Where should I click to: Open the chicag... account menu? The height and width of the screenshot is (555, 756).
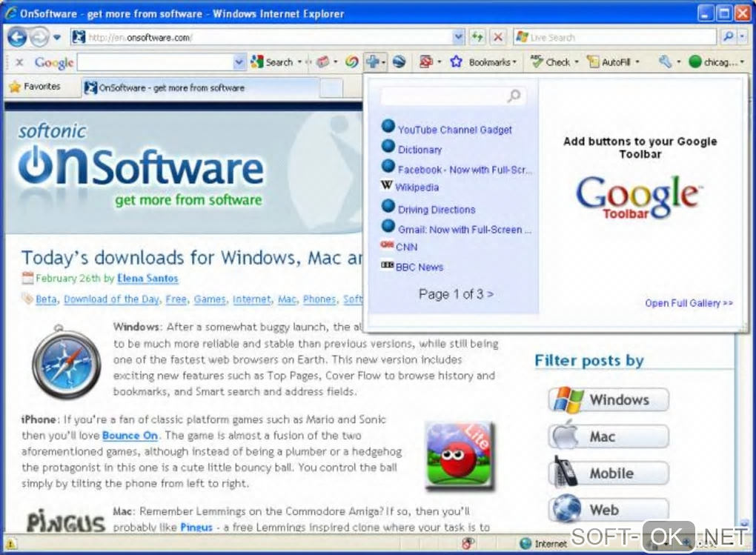click(x=715, y=62)
